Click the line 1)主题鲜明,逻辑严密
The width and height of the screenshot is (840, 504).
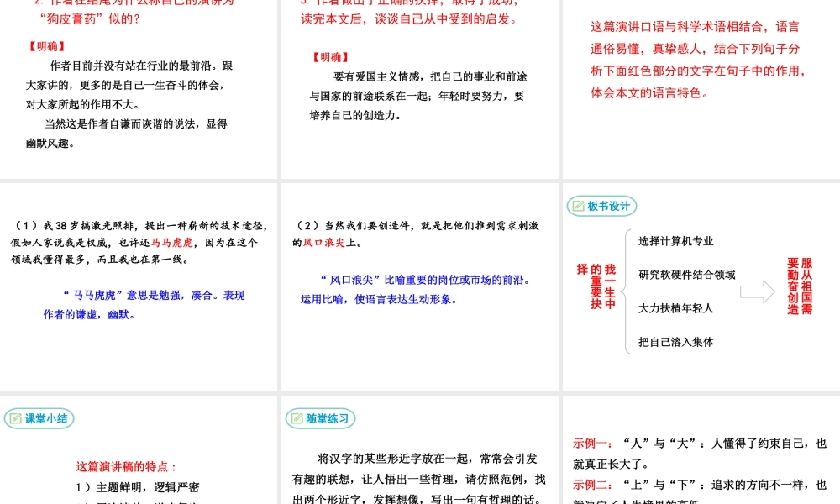137,487
